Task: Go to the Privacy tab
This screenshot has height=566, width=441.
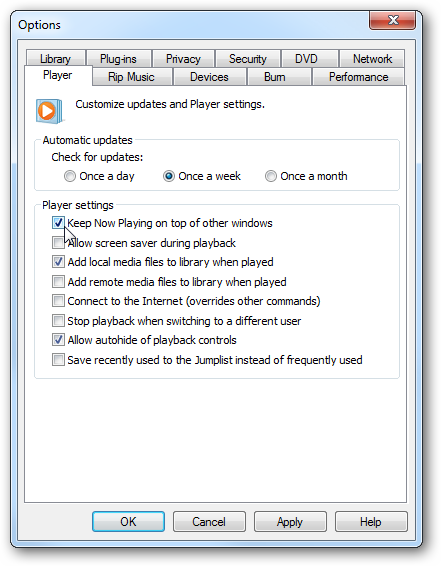Action: pos(183,58)
